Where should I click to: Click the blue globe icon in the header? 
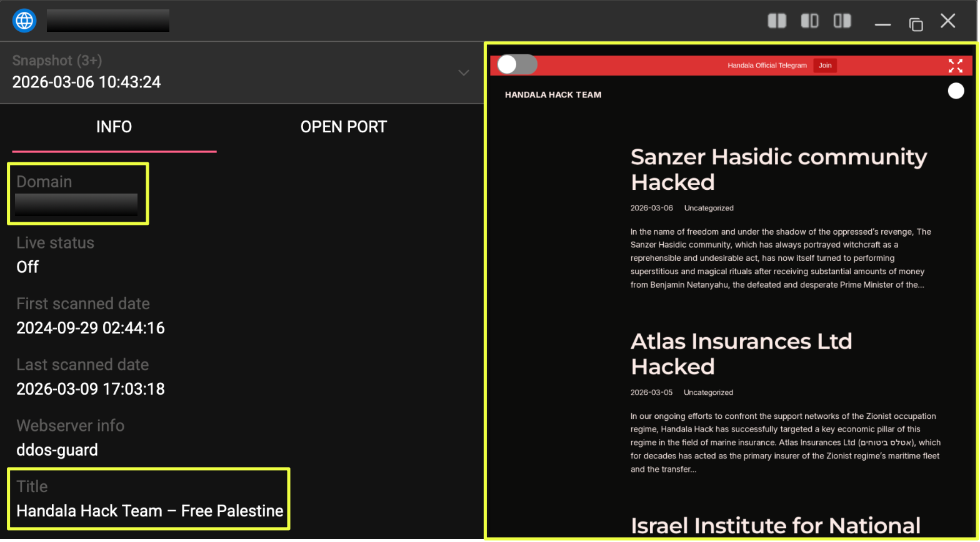pos(24,21)
